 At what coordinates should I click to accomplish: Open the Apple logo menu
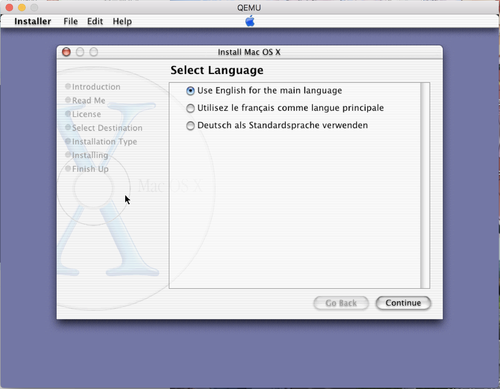(250, 21)
